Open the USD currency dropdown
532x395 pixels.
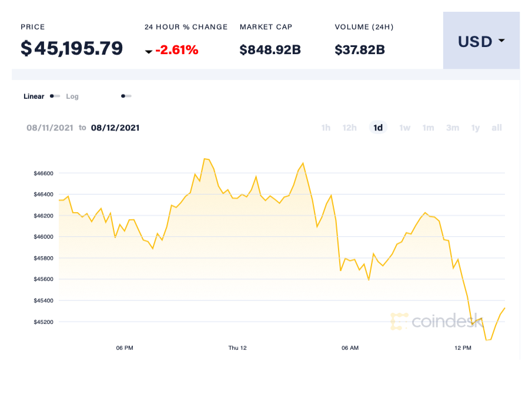(481, 41)
